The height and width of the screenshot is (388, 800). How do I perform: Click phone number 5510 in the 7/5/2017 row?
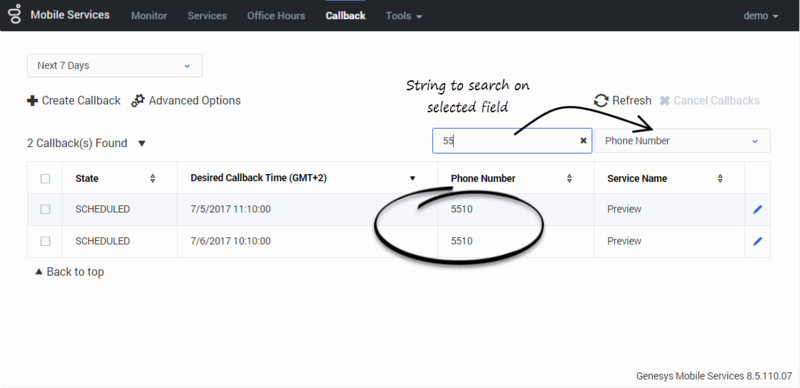click(x=462, y=209)
